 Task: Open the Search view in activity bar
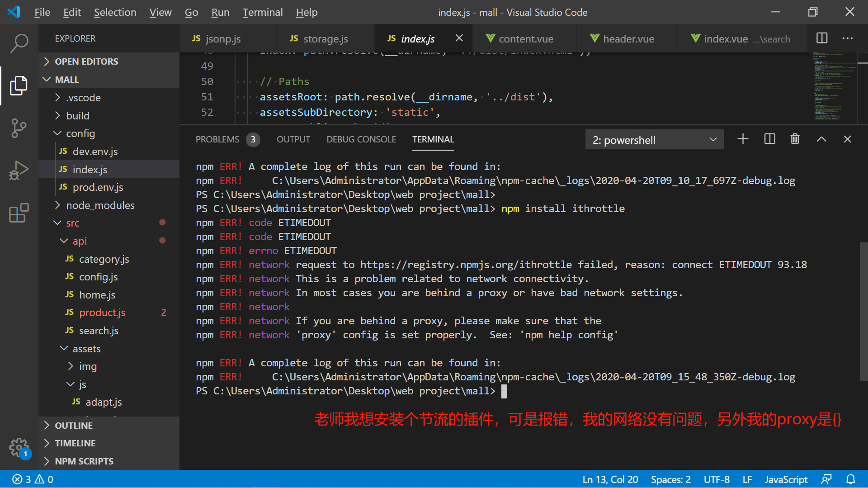(19, 43)
